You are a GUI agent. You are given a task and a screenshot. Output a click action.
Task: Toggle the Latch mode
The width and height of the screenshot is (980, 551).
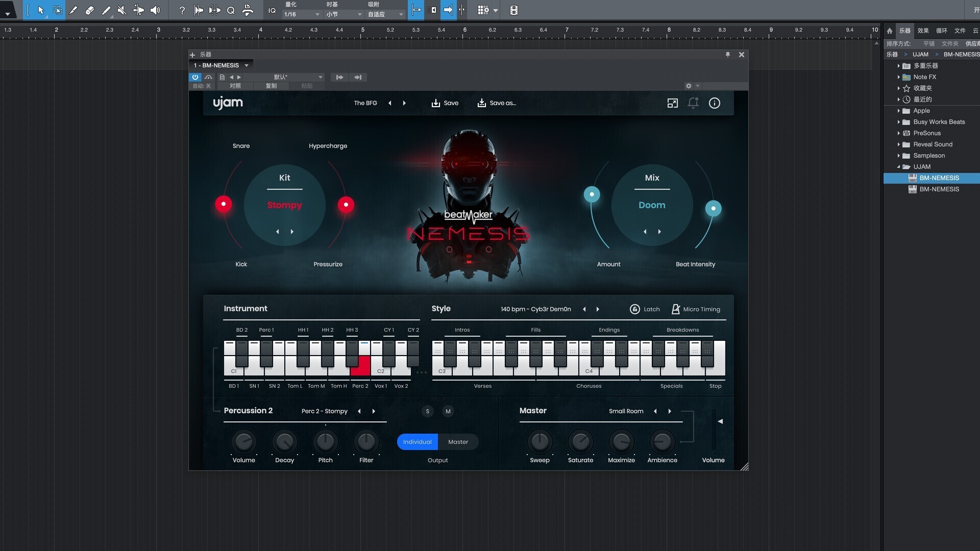coord(645,309)
